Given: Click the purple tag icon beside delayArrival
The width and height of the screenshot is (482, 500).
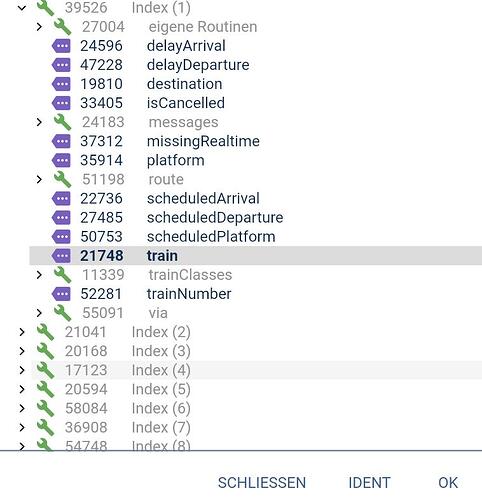Looking at the screenshot, I should pos(61,46).
